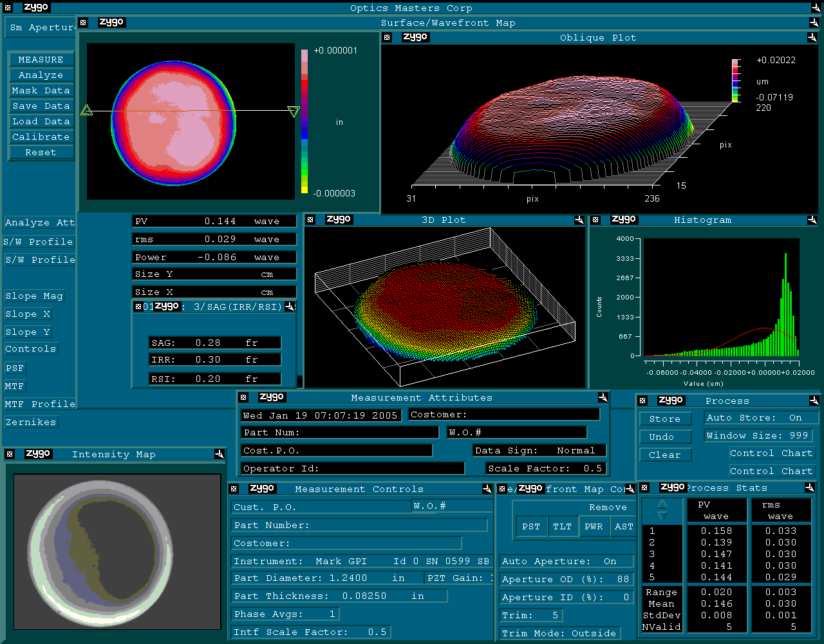The width and height of the screenshot is (824, 644).
Task: Click the left triangle slice marker on map
Action: tap(87, 111)
